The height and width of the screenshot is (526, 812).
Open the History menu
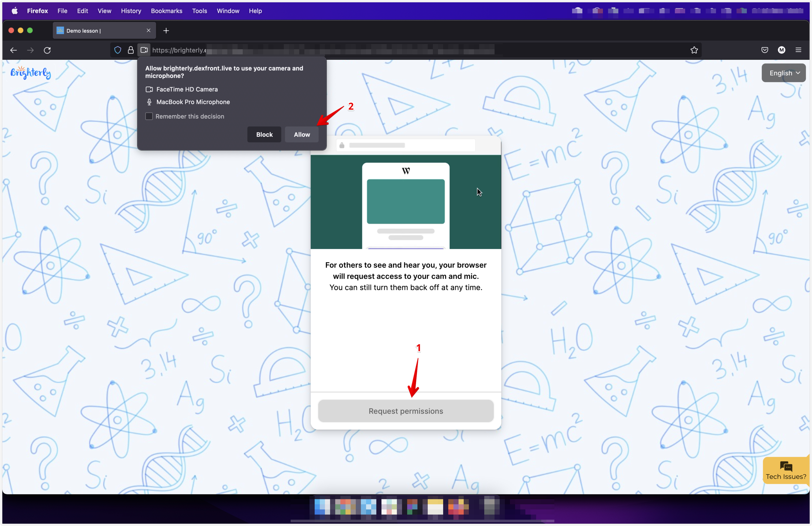(x=131, y=11)
